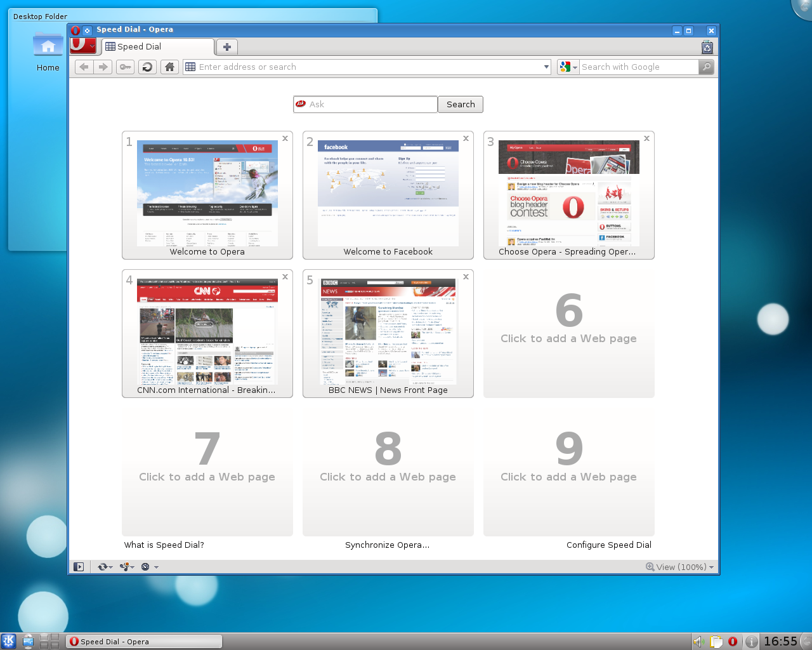Click the Ask Search button
Viewport: 812px width, 650px height.
(461, 104)
